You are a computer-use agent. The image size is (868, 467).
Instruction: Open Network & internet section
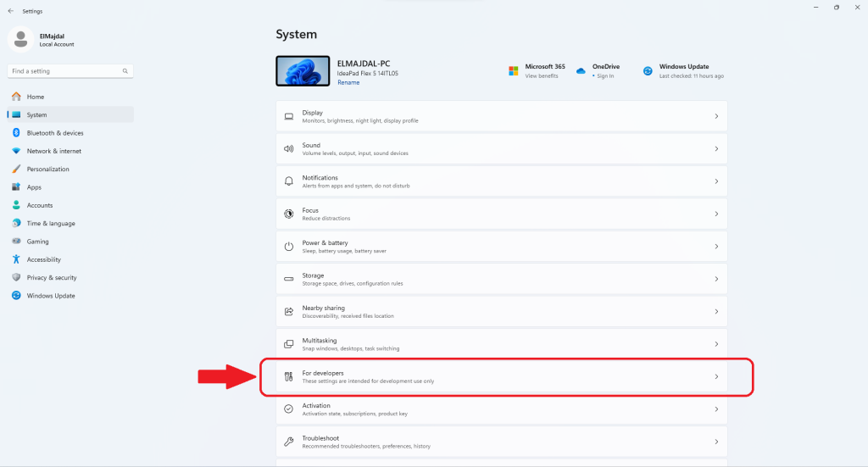point(70,151)
